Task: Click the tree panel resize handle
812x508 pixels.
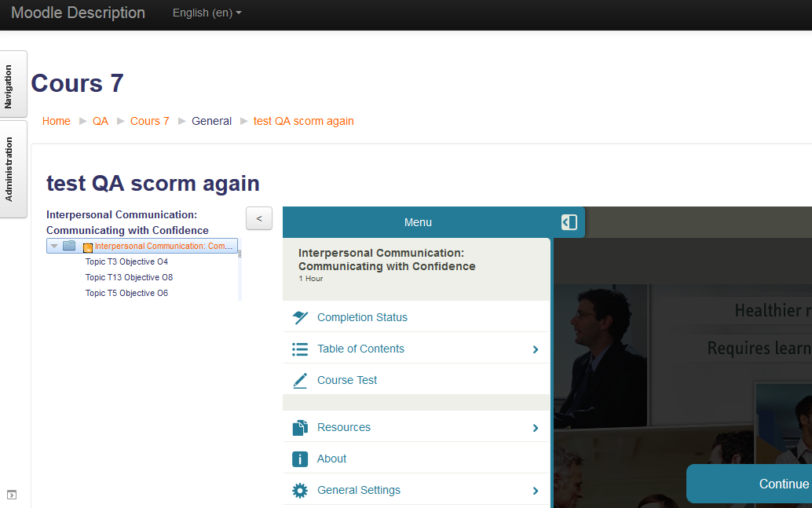Action: click(240, 254)
